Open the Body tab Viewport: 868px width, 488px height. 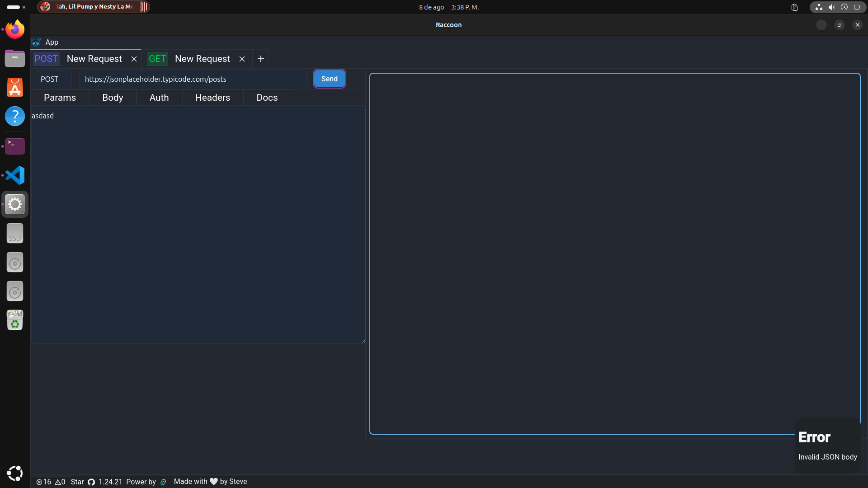coord(113,98)
